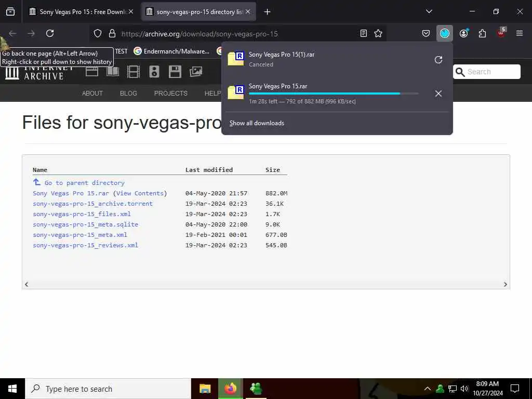532x399 pixels.
Task: Open the extensions puzzle icon
Action: pos(482,33)
